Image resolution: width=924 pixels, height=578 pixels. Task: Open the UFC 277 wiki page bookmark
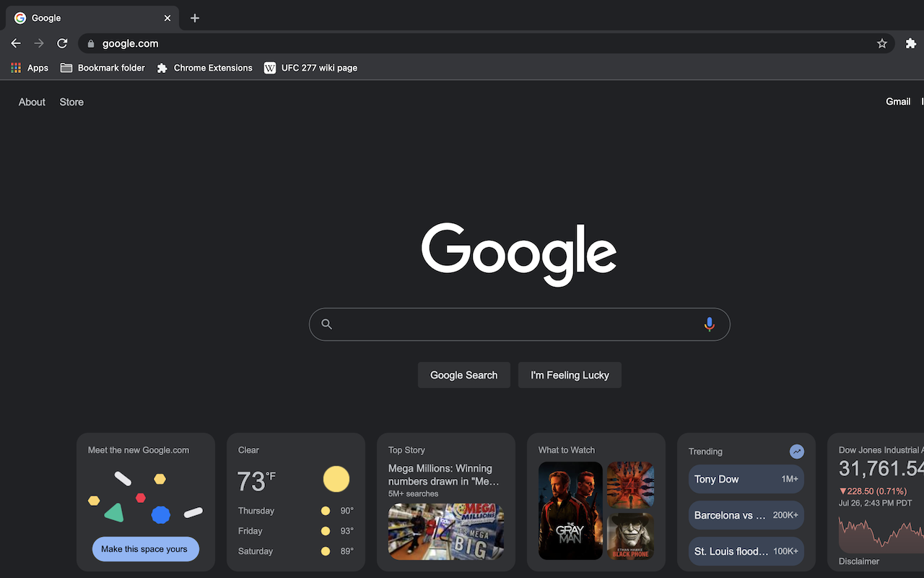310,67
